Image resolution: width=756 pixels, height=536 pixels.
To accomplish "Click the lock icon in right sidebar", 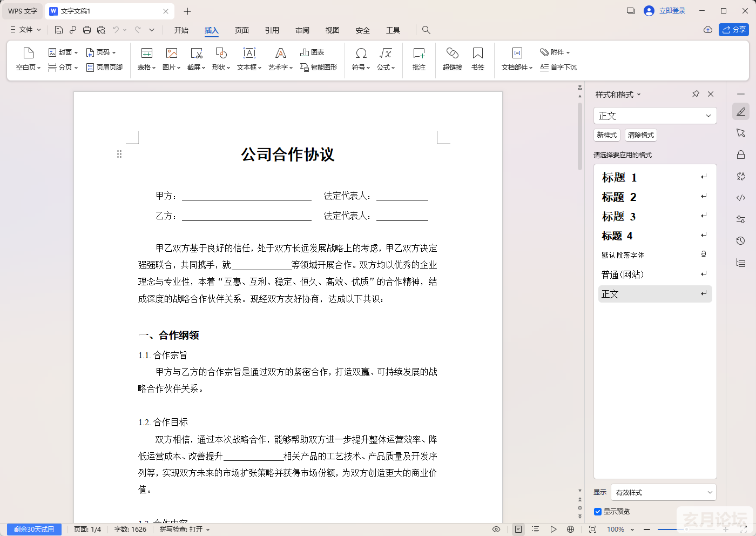I will [741, 155].
